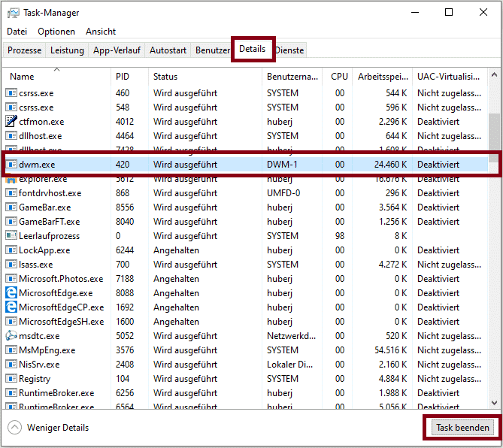Click Angehalten status of LockApp.exe
This screenshot has height=448, width=503.
pos(176,250)
